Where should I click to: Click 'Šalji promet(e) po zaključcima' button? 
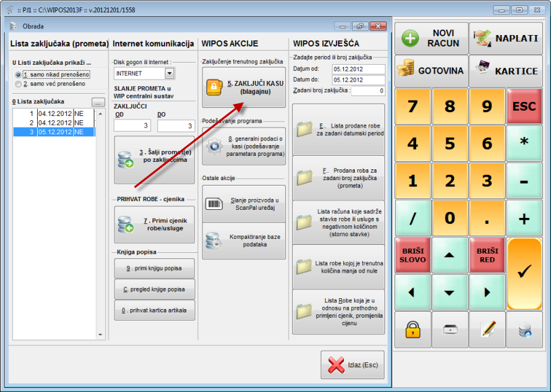[x=154, y=160]
